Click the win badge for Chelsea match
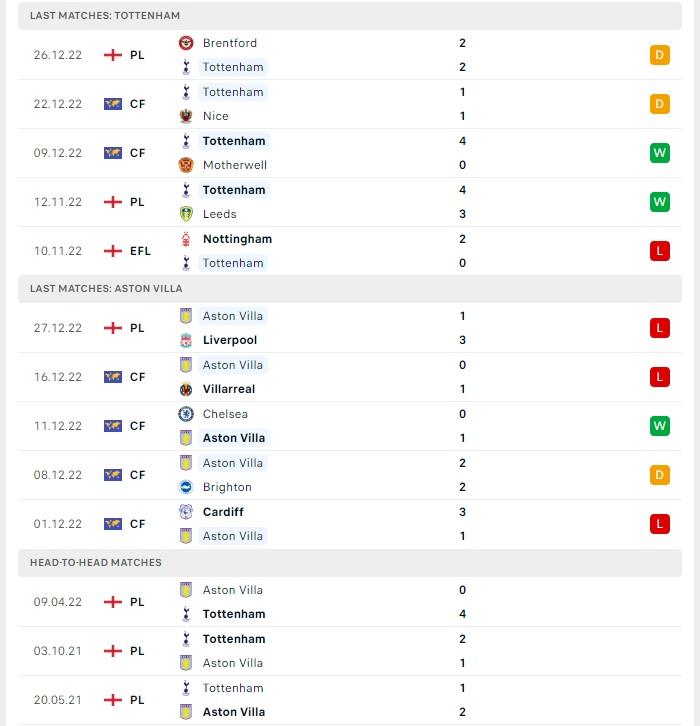 [x=660, y=426]
